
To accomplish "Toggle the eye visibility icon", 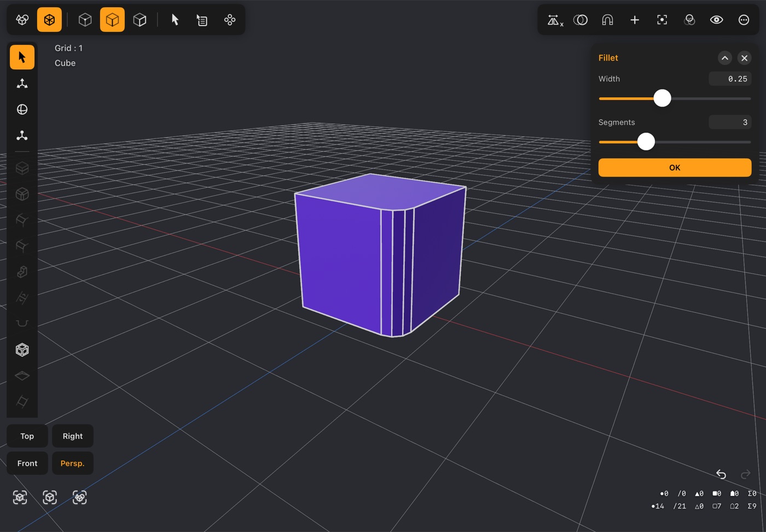I will click(716, 20).
